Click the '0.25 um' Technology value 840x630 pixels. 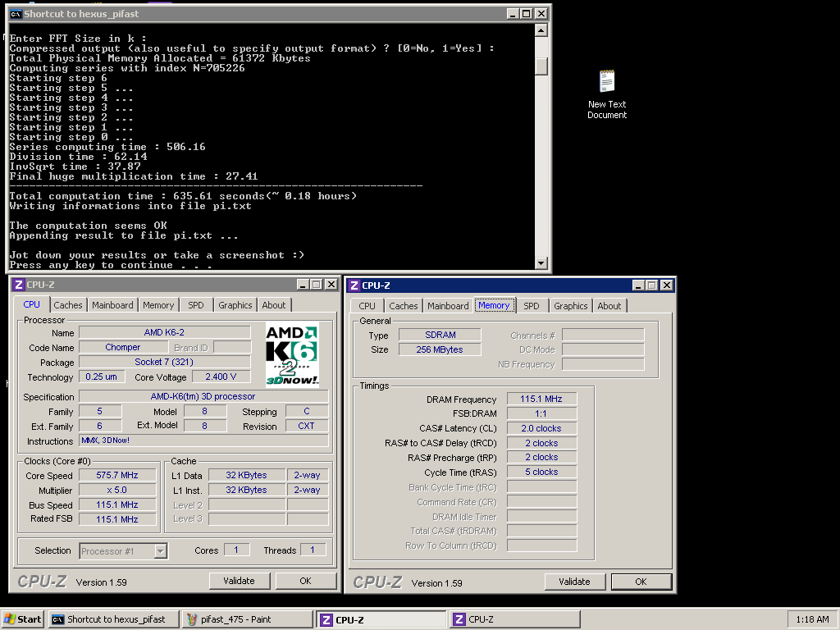[x=102, y=377]
